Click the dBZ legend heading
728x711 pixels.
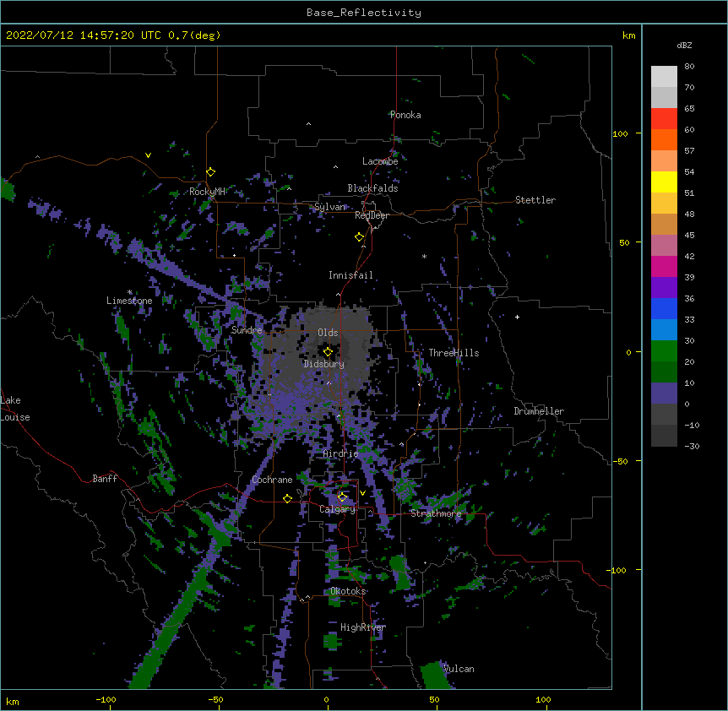click(x=684, y=45)
